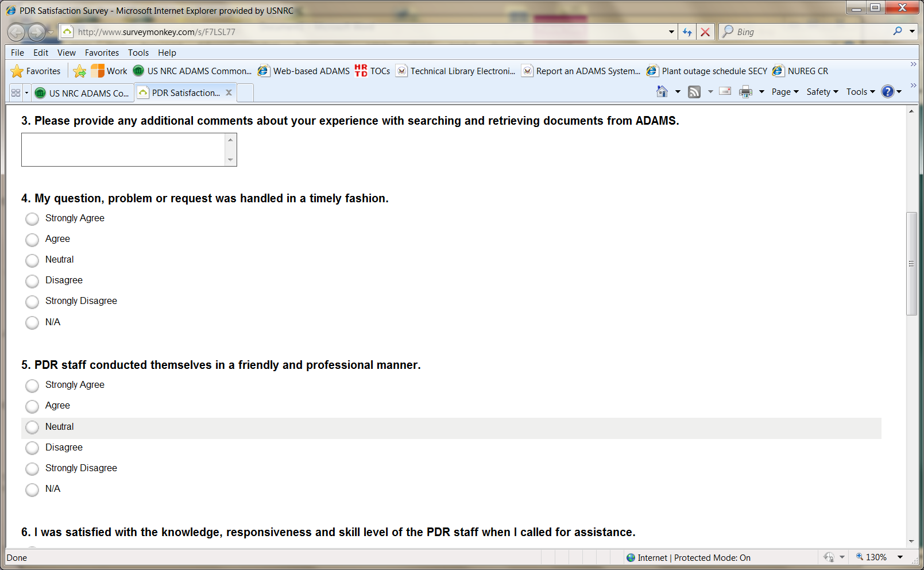The image size is (924, 570).
Task: Click the comment box scroll up arrow
Action: point(230,140)
